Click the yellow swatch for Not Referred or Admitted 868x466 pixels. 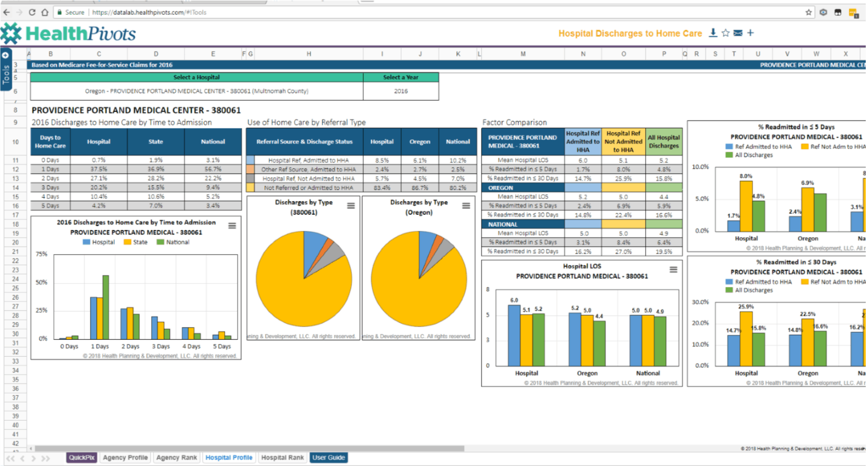[x=250, y=187]
